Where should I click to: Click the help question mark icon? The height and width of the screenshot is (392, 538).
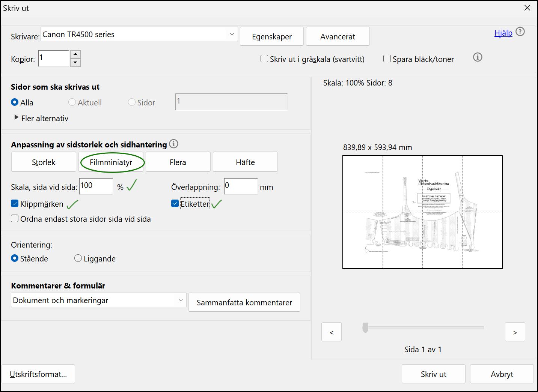click(x=520, y=32)
